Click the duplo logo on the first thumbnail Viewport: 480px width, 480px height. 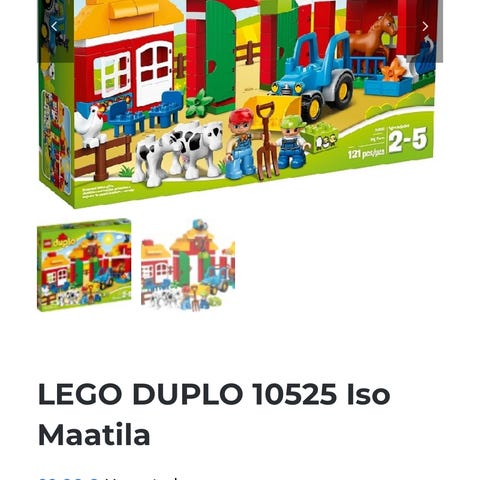64,243
